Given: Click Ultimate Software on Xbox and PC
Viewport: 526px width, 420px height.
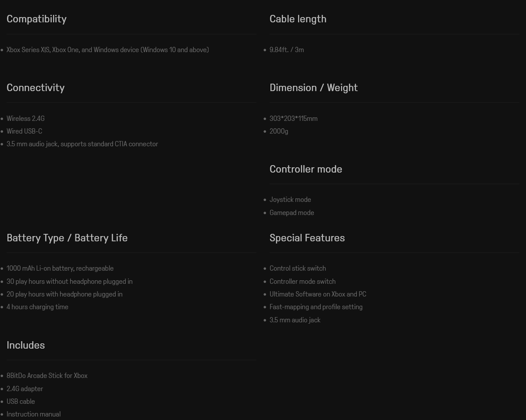Looking at the screenshot, I should [x=318, y=294].
